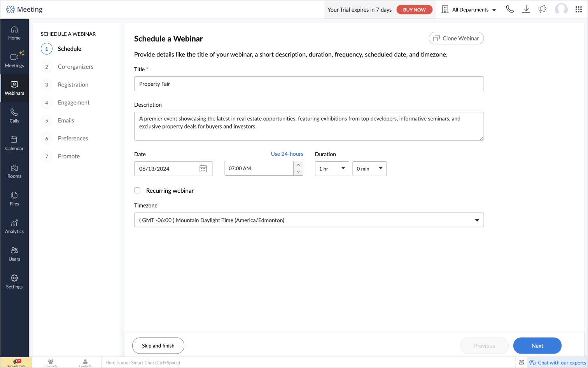
Task: Decrease time with the down stepper arrow
Action: (298, 172)
